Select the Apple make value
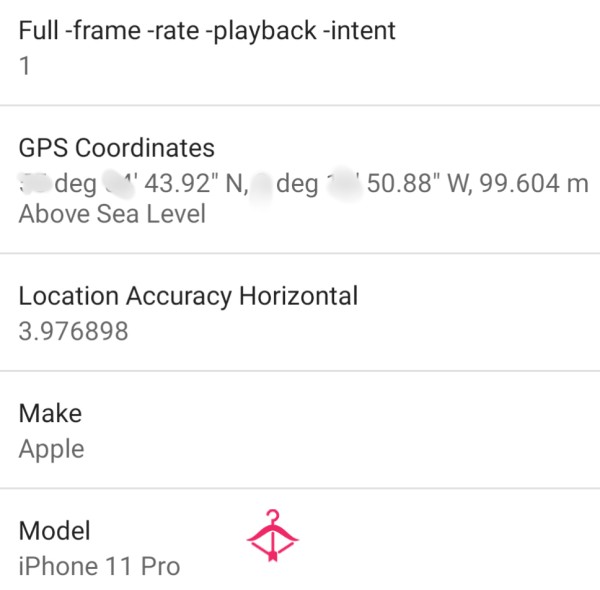The height and width of the screenshot is (590, 600). point(52,450)
